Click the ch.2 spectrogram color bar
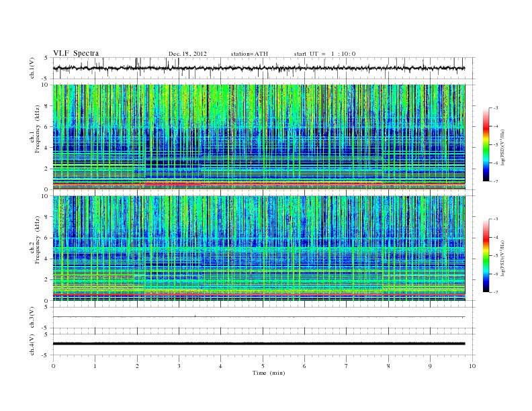Viewport: 532px width, 411px height. 486,256
